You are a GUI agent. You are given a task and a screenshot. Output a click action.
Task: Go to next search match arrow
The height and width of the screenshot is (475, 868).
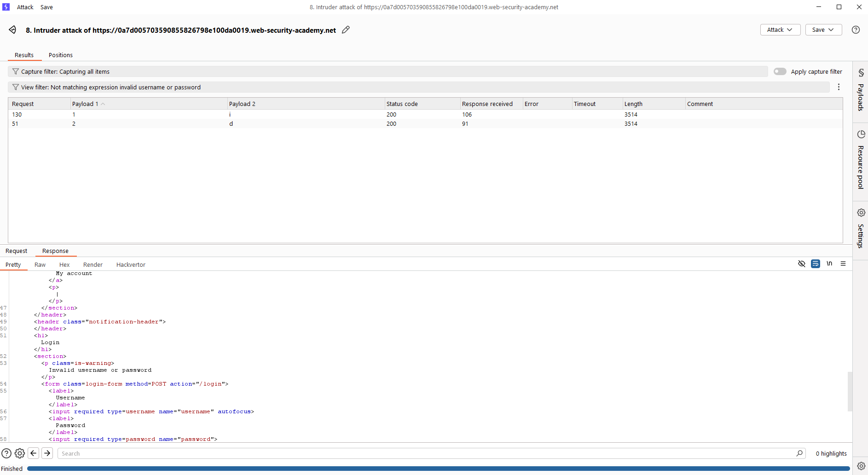tap(47, 453)
